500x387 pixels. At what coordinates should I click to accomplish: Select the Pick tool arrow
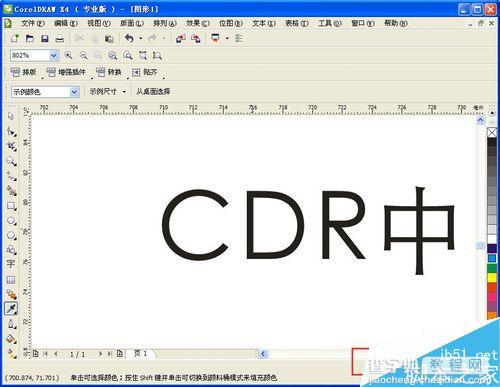click(x=11, y=116)
